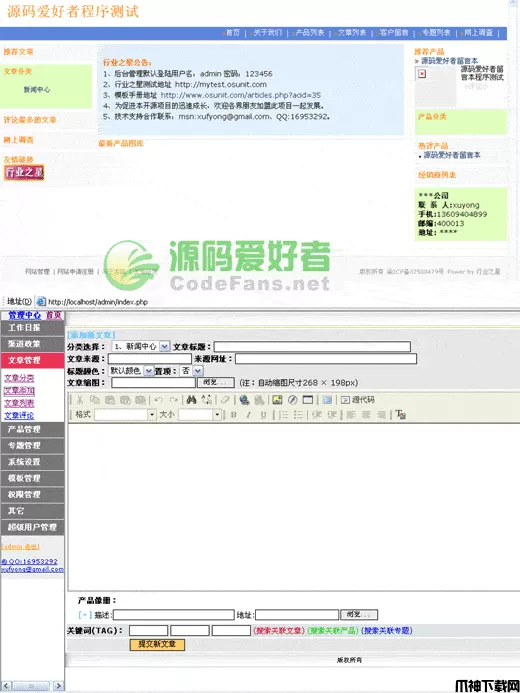Open the 格式 format dropdown

pos(125,415)
